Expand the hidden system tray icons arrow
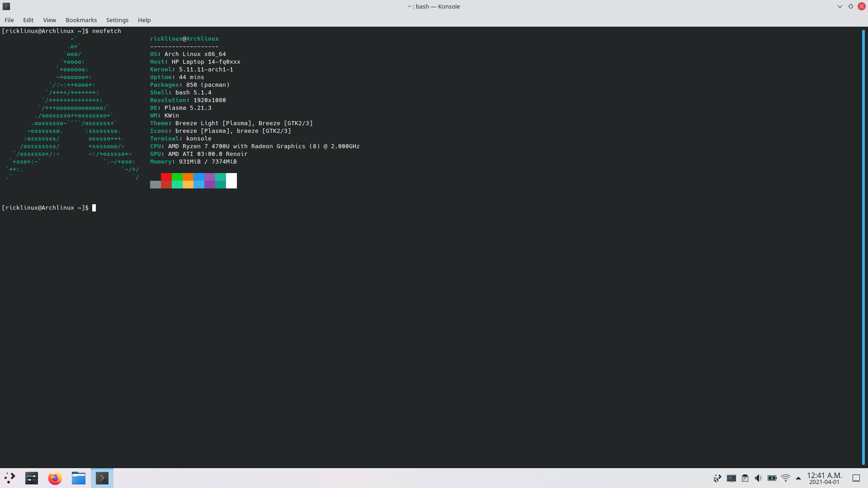 click(798, 478)
